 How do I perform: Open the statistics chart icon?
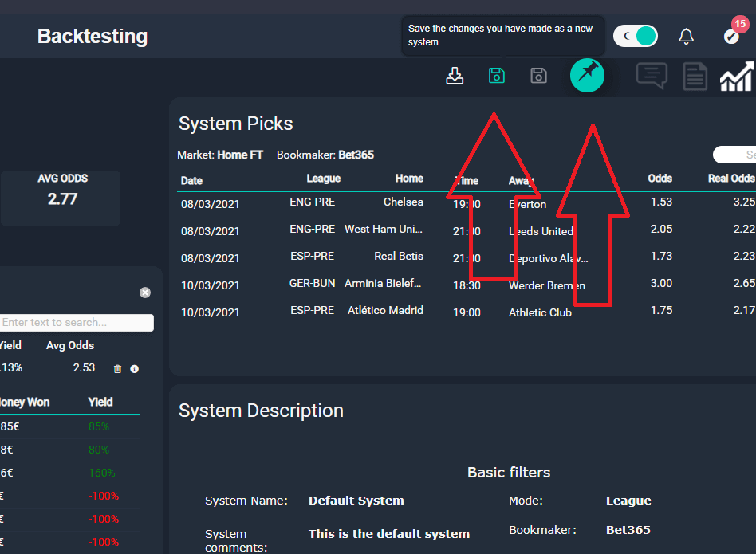point(735,76)
